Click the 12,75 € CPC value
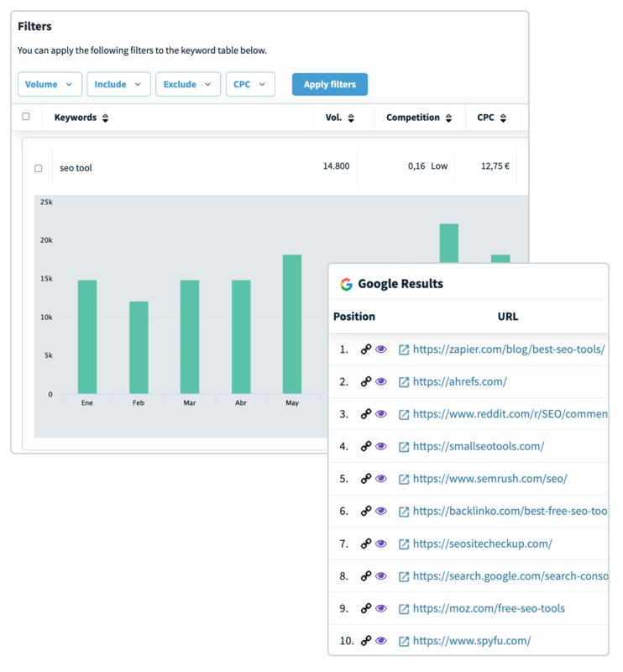Viewport: 623px width, 672px height. [495, 165]
